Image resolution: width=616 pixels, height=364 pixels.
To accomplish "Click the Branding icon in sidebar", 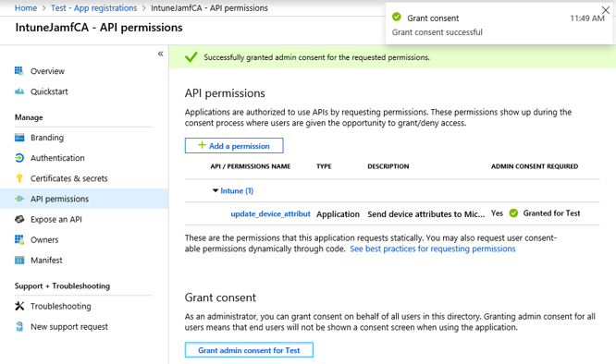I will [x=19, y=138].
